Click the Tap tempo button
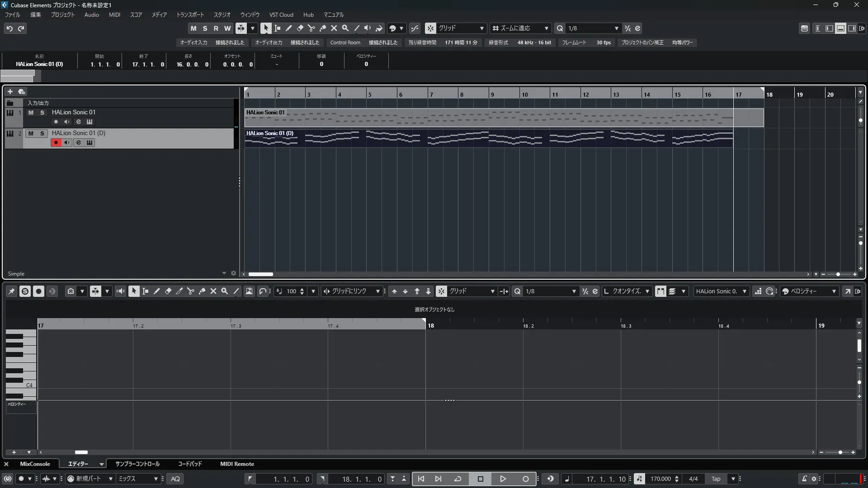Viewport: 868px width, 488px height. pyautogui.click(x=716, y=479)
